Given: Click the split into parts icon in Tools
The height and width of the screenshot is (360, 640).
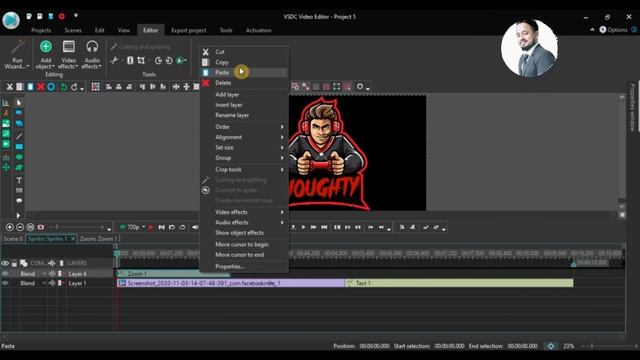Looking at the screenshot, I should coord(130,60).
